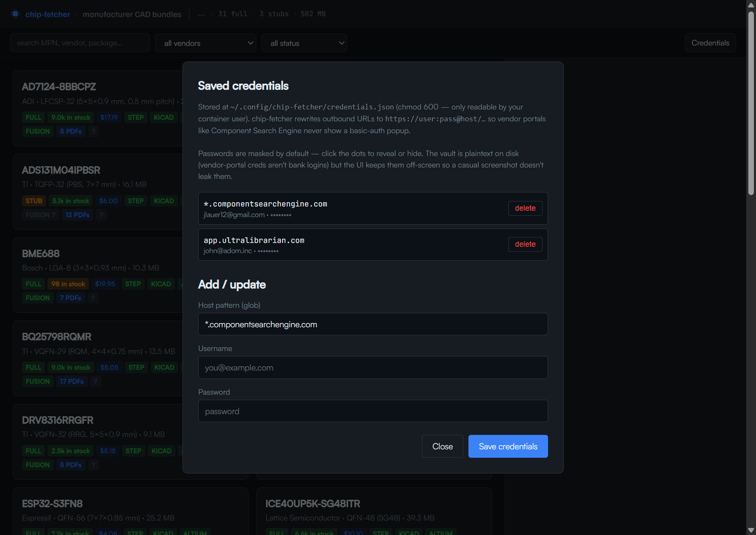Click the $5.05 price badge
756x535 pixels.
(109, 367)
